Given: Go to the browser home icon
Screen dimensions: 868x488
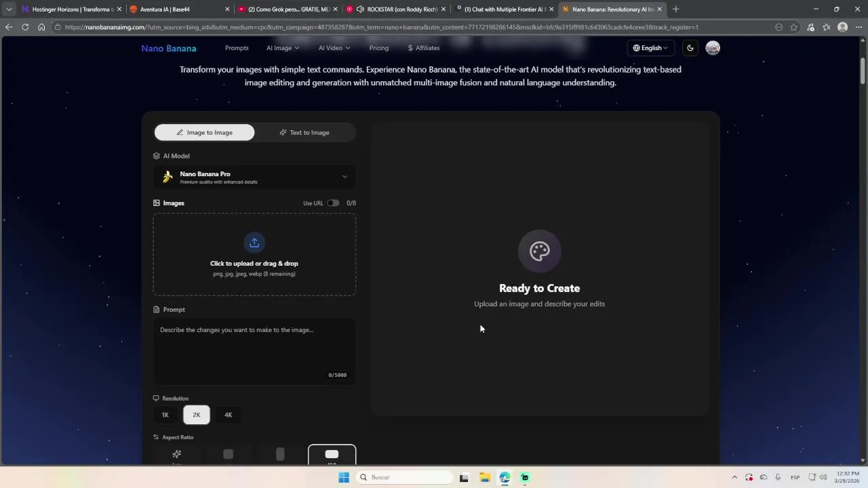Looking at the screenshot, I should point(41,27).
